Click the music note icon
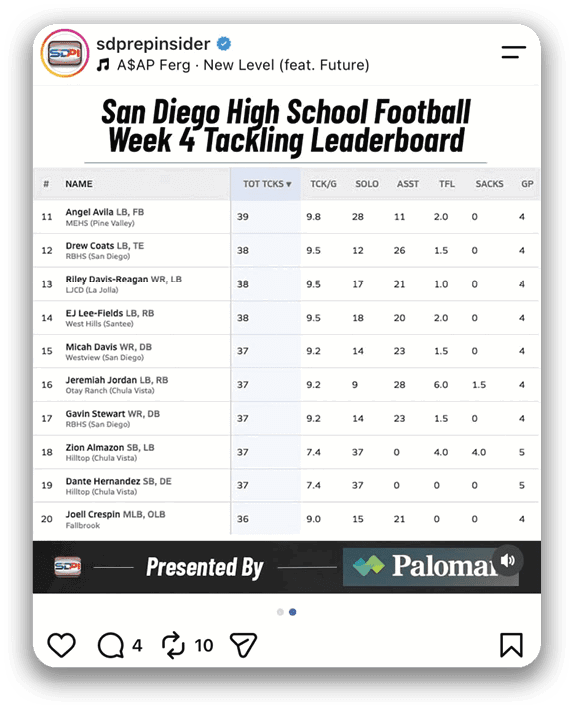Screen dimensions: 574x709 point(103,65)
